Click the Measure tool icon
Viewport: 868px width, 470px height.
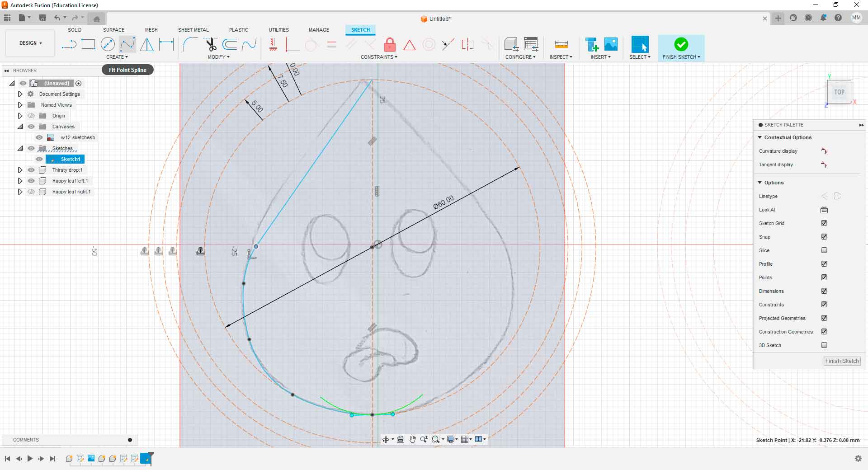pyautogui.click(x=561, y=44)
